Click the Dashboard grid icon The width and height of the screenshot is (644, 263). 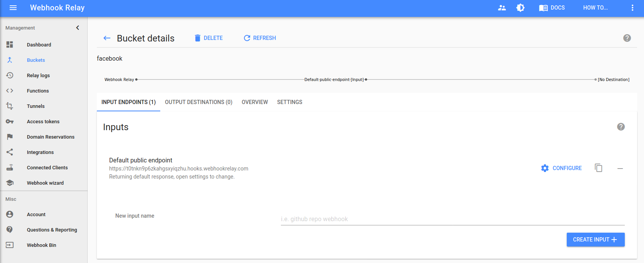(10, 45)
